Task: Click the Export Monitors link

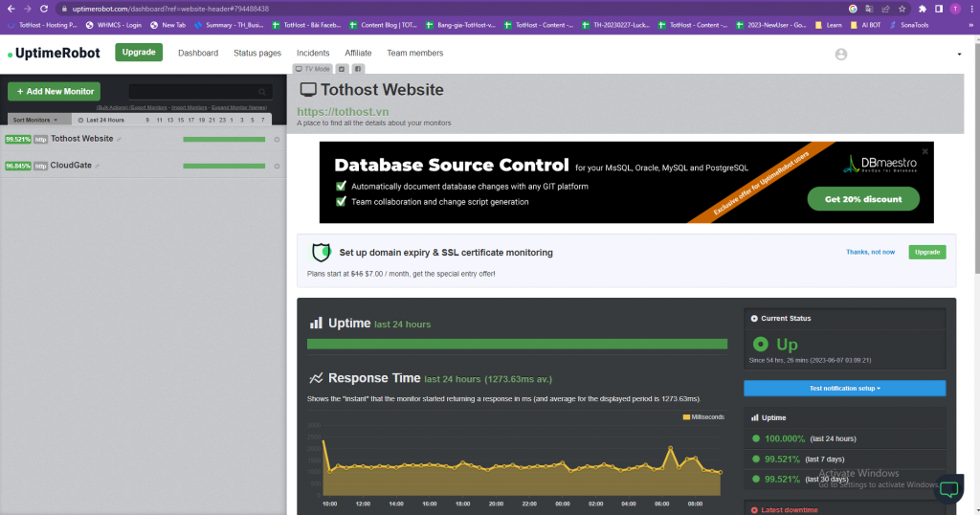Action: (x=148, y=107)
